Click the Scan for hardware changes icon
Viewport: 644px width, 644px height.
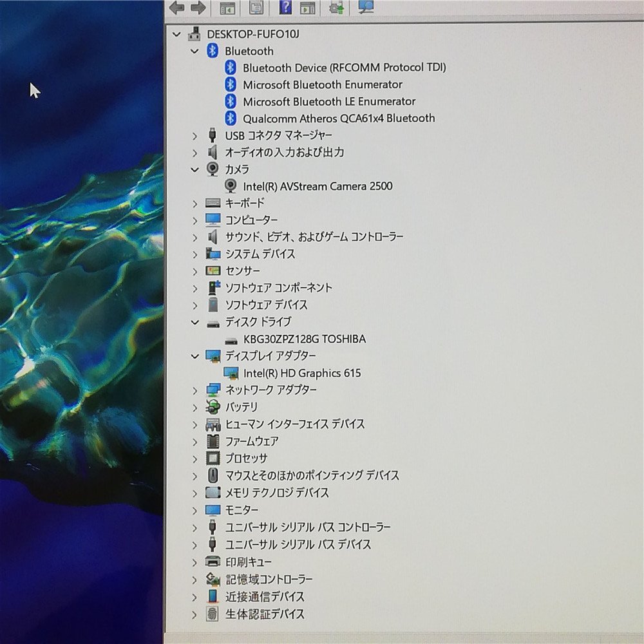pos(366,7)
